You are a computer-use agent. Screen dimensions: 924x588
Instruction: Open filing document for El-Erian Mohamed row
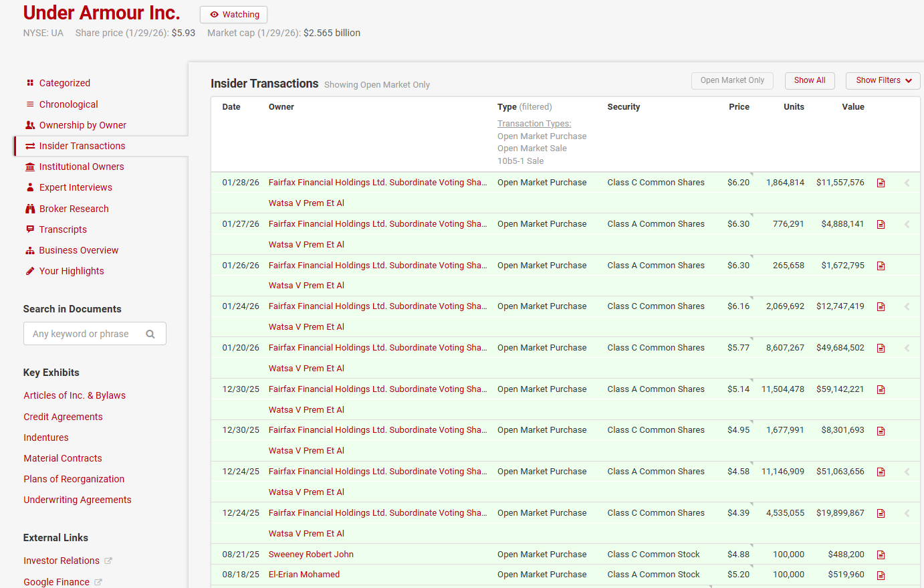point(881,575)
